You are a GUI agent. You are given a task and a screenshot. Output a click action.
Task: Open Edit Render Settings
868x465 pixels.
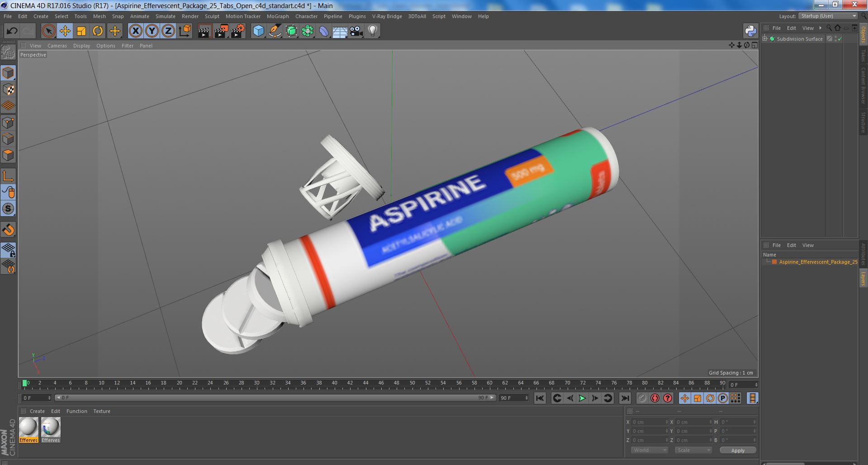pos(238,31)
